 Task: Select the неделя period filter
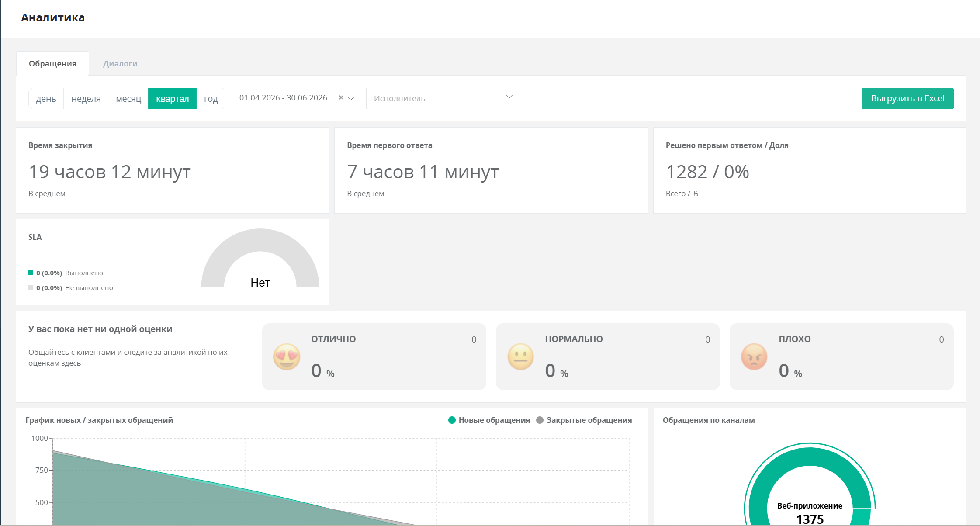click(x=86, y=99)
